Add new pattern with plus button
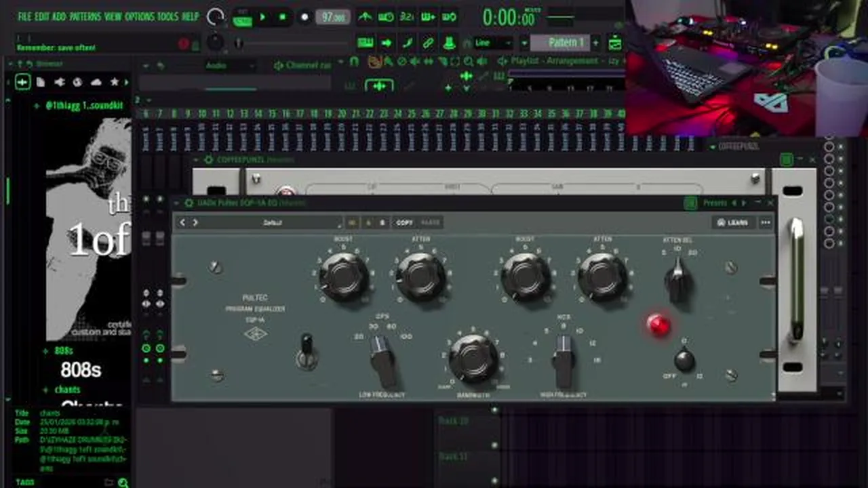Image resolution: width=868 pixels, height=488 pixels. pos(595,43)
